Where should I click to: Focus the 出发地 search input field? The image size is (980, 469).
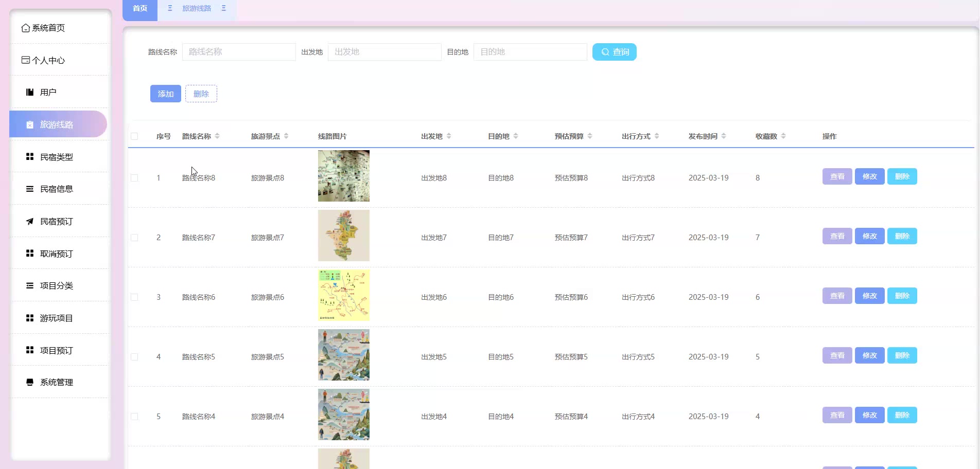pyautogui.click(x=384, y=52)
